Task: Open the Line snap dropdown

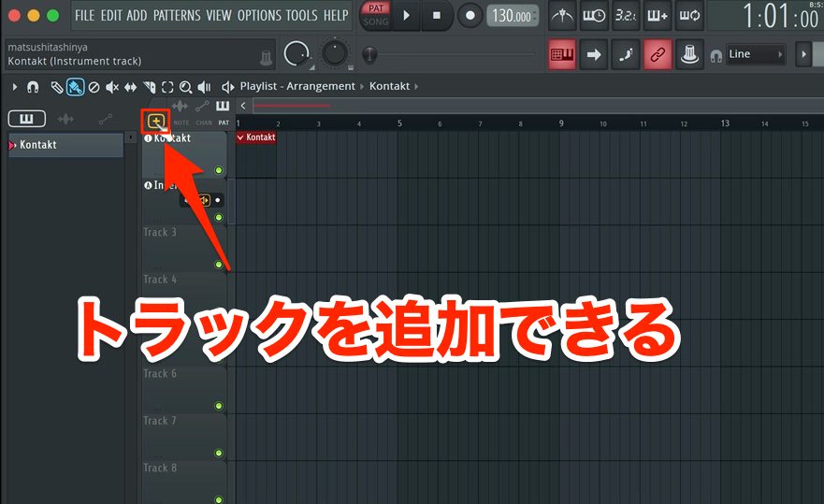Action: [x=755, y=54]
